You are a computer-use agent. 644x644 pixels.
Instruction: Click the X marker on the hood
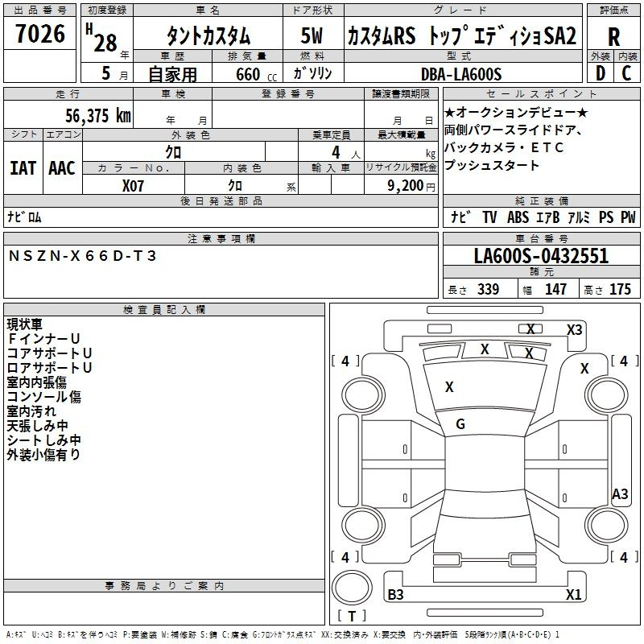[449, 387]
